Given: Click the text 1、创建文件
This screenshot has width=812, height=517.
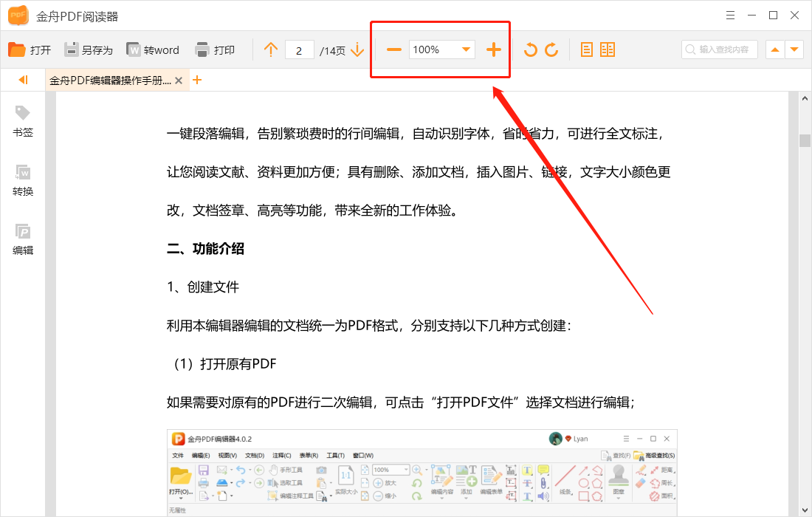Looking at the screenshot, I should (203, 287).
